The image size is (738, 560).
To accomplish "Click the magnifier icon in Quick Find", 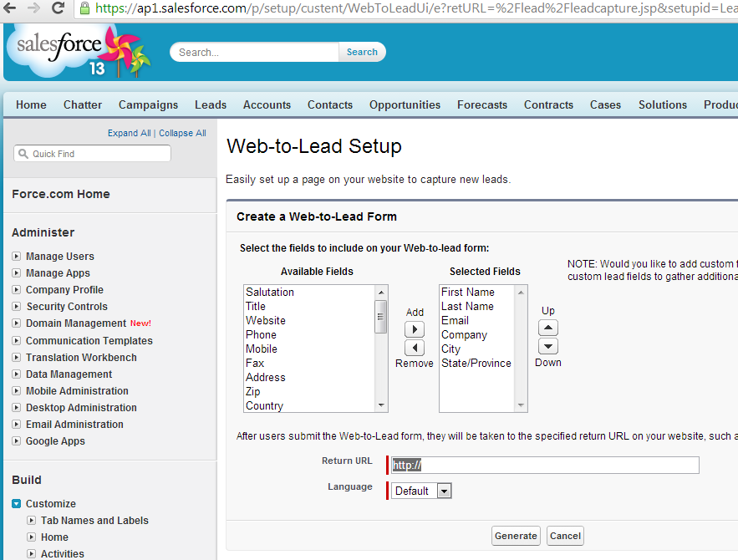I will tap(23, 154).
